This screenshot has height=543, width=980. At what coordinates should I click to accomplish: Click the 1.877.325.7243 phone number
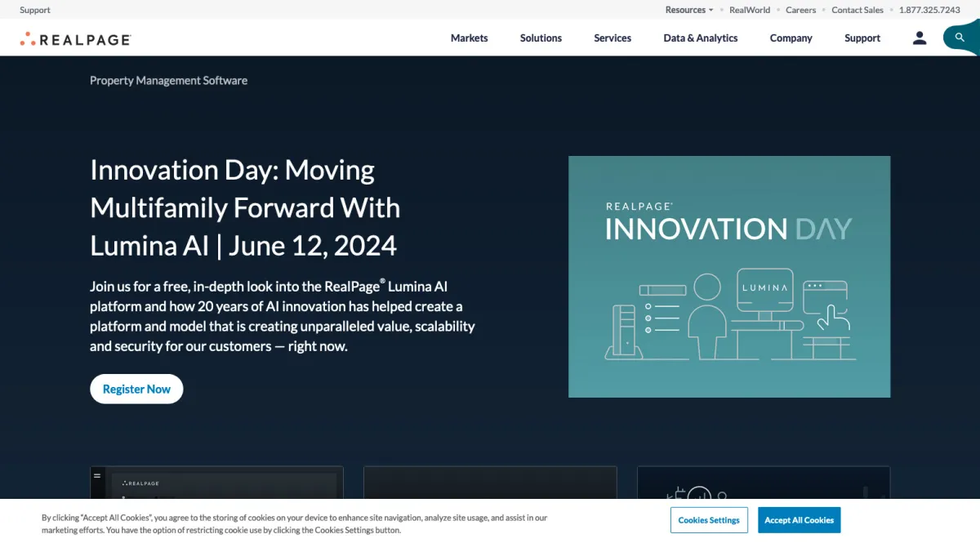pyautogui.click(x=929, y=10)
